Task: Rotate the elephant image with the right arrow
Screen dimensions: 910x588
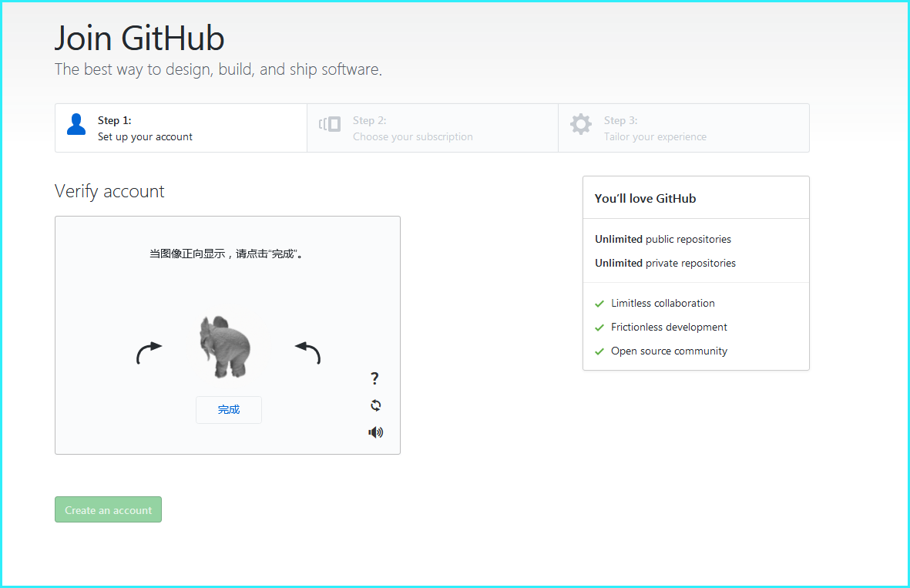Action: pos(308,352)
